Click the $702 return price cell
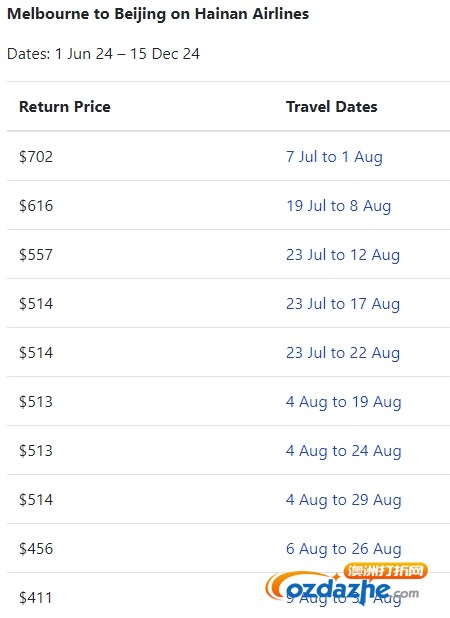The height and width of the screenshot is (618, 450). (36, 157)
